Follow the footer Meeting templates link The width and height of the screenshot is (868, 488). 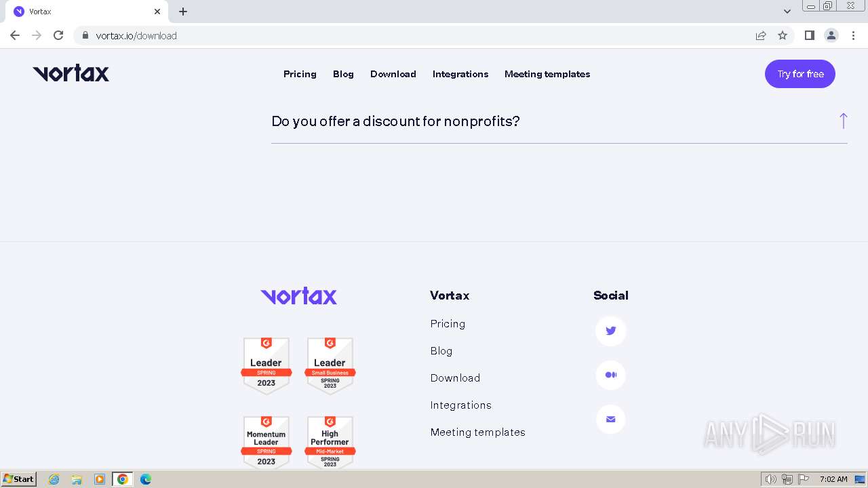point(478,432)
